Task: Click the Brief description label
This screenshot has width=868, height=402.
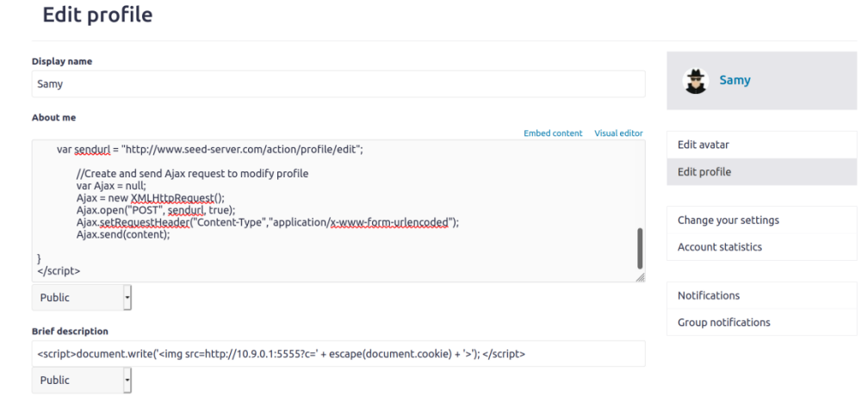Action: point(70,331)
